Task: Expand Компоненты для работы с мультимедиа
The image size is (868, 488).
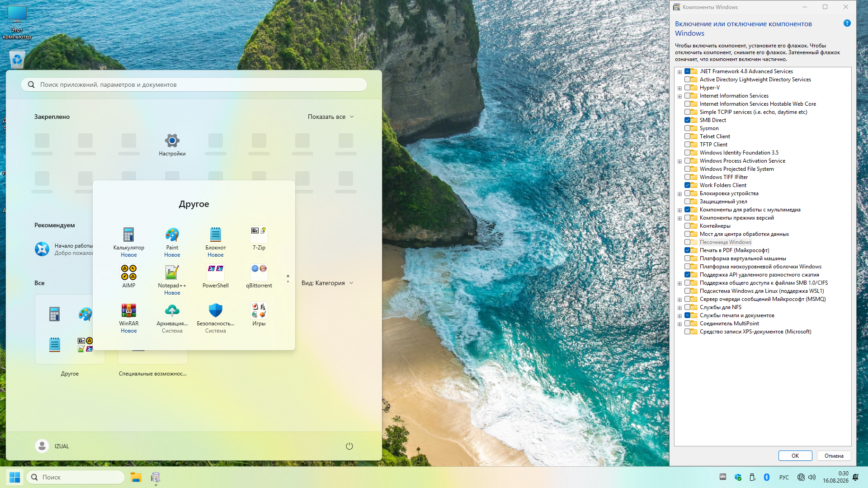Action: [x=679, y=210]
